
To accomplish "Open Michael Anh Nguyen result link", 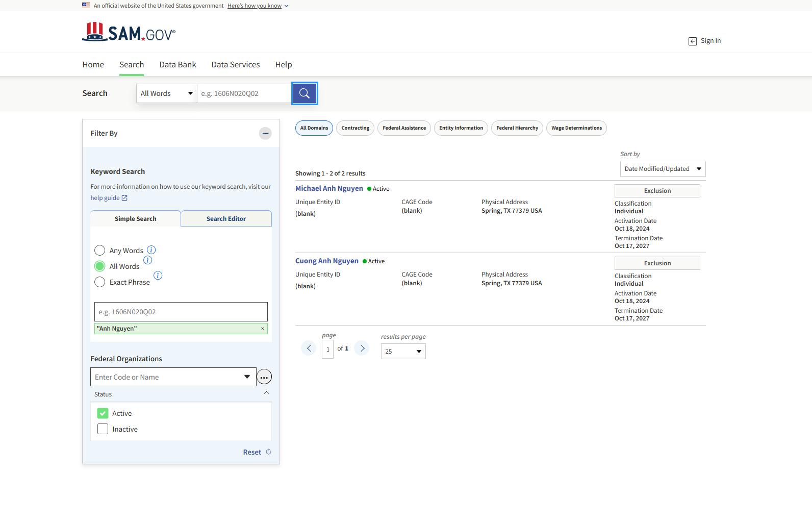I will pos(329,188).
